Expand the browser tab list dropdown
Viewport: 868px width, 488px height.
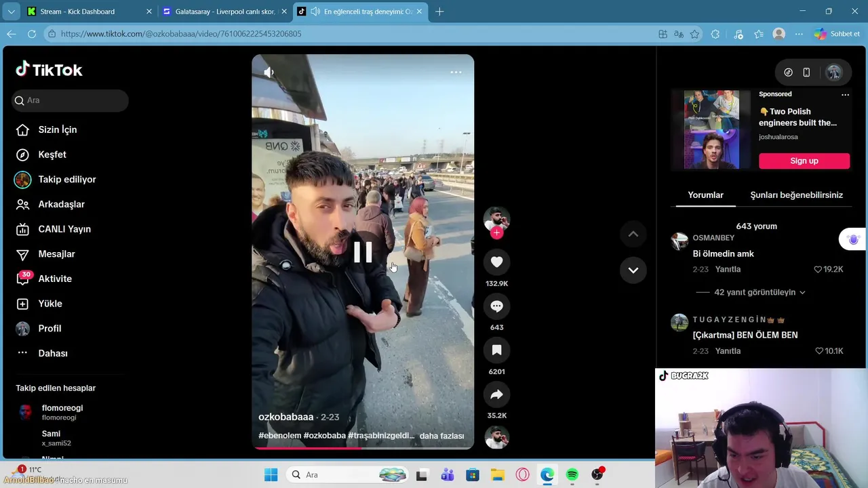coord(11,12)
